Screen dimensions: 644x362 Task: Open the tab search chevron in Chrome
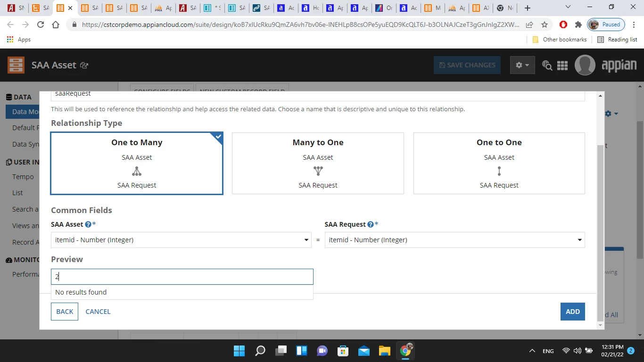tap(568, 7)
